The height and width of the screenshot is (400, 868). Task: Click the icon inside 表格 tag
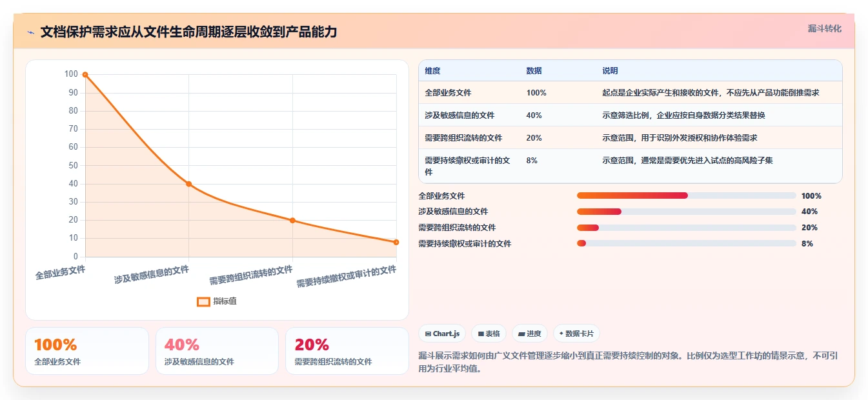[x=481, y=334]
